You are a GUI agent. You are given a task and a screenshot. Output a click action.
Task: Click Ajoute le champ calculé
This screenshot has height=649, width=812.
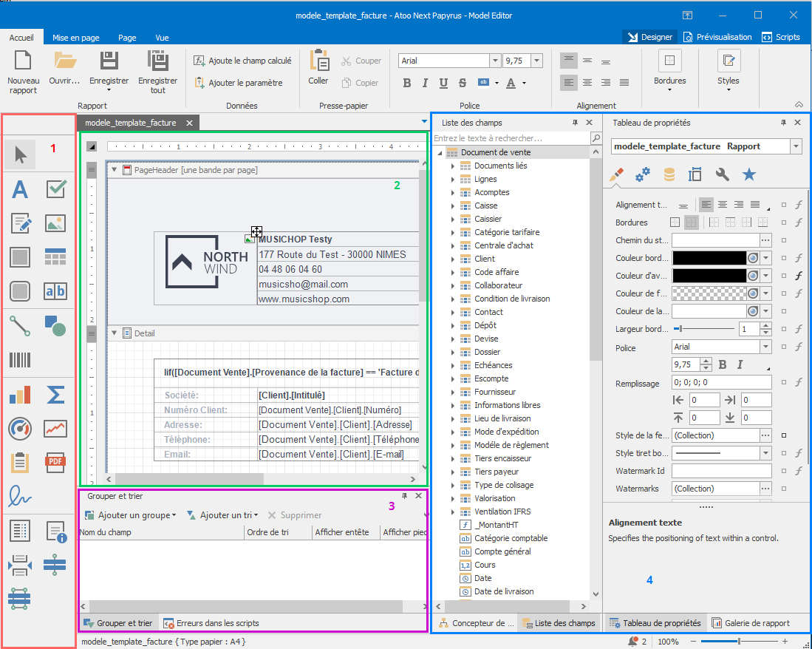(x=242, y=61)
